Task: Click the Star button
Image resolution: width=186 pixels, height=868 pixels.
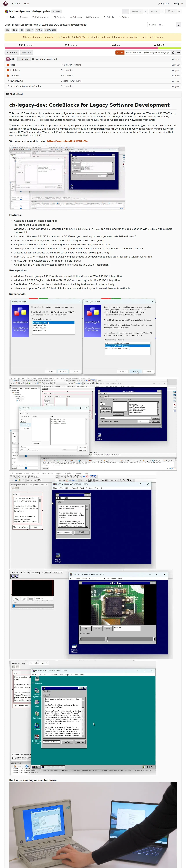Action: pyautogui.click(x=154, y=11)
